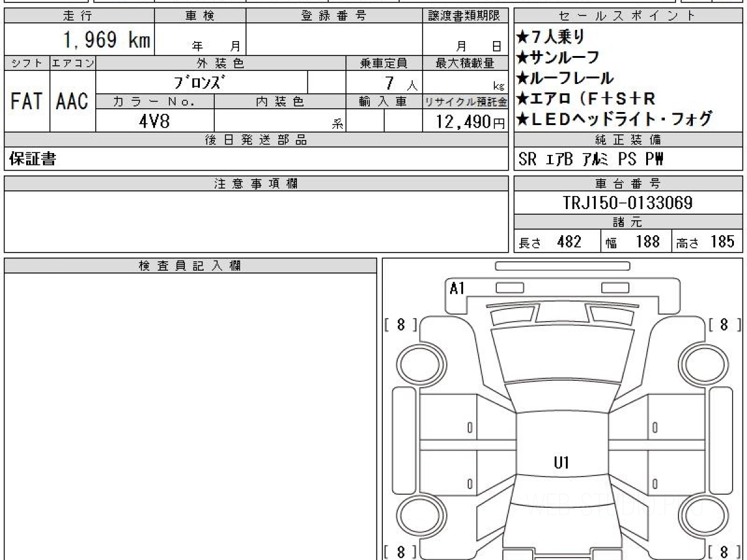Select the width value 幅 188
This screenshot has height=560, width=747.
point(632,242)
